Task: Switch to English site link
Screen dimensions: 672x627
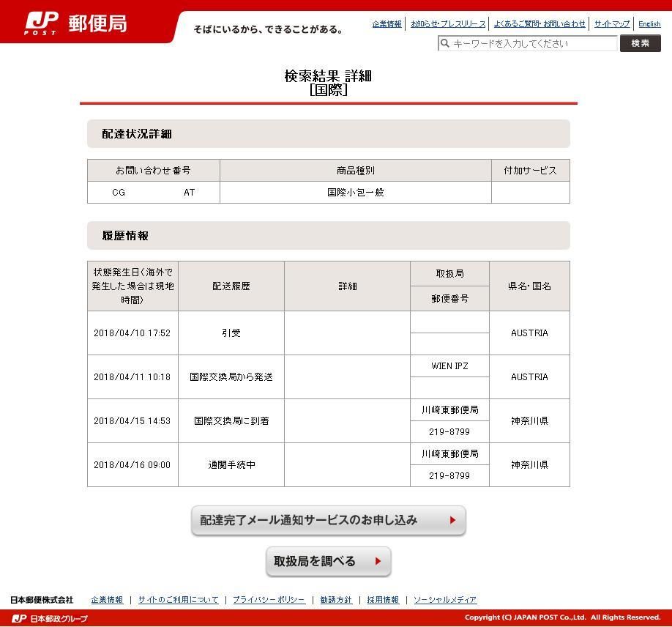Action: tap(649, 24)
